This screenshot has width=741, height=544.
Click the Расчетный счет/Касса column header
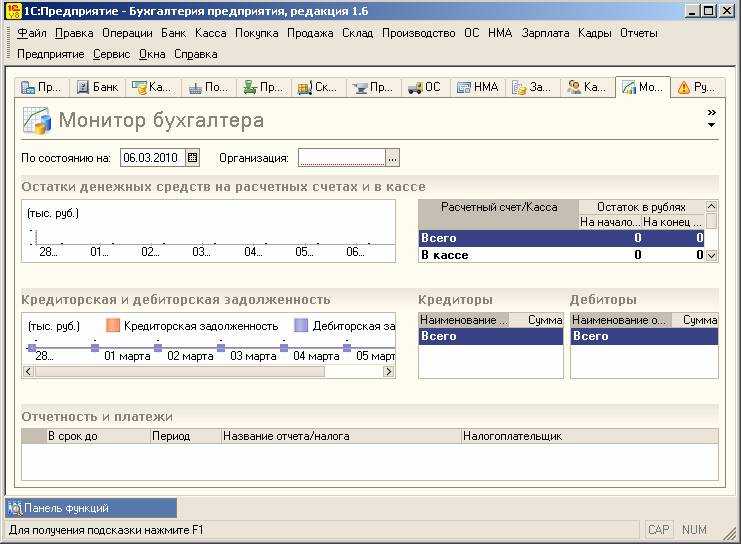click(499, 214)
